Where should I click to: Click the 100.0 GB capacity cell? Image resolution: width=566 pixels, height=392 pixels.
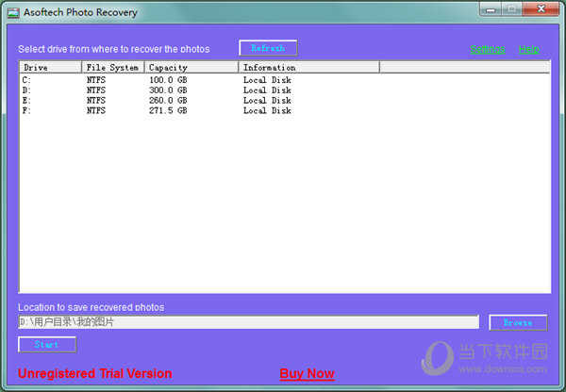(x=168, y=80)
